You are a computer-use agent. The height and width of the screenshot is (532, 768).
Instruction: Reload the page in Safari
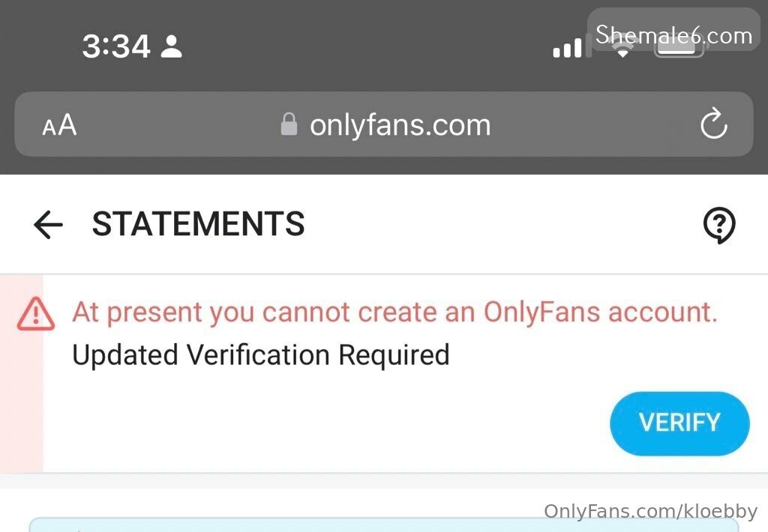click(x=713, y=124)
